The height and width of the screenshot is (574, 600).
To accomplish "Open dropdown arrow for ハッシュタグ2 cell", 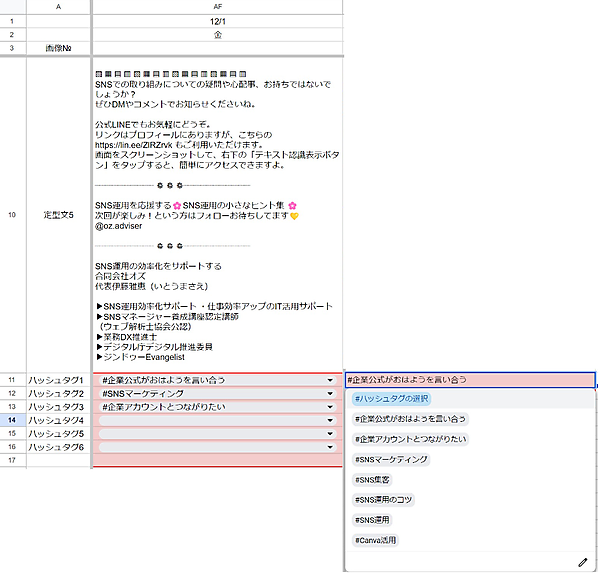I will tap(330, 394).
